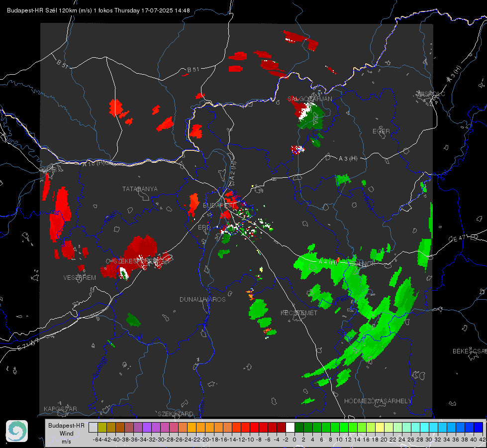The height and width of the screenshot is (448, 487).
Task: Pick the leftmost gray legend swatch
Action: click(x=93, y=428)
